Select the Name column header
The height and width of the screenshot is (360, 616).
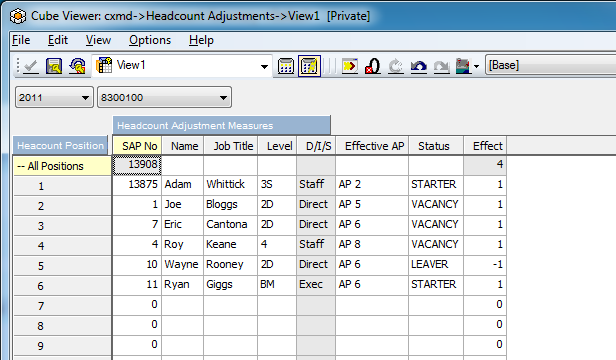coord(183,146)
